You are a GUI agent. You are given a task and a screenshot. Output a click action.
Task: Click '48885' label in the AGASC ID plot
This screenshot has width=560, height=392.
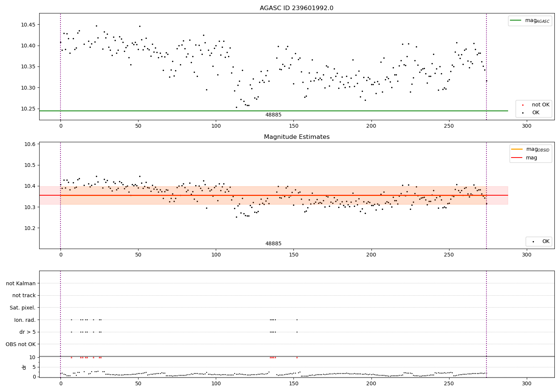point(273,115)
